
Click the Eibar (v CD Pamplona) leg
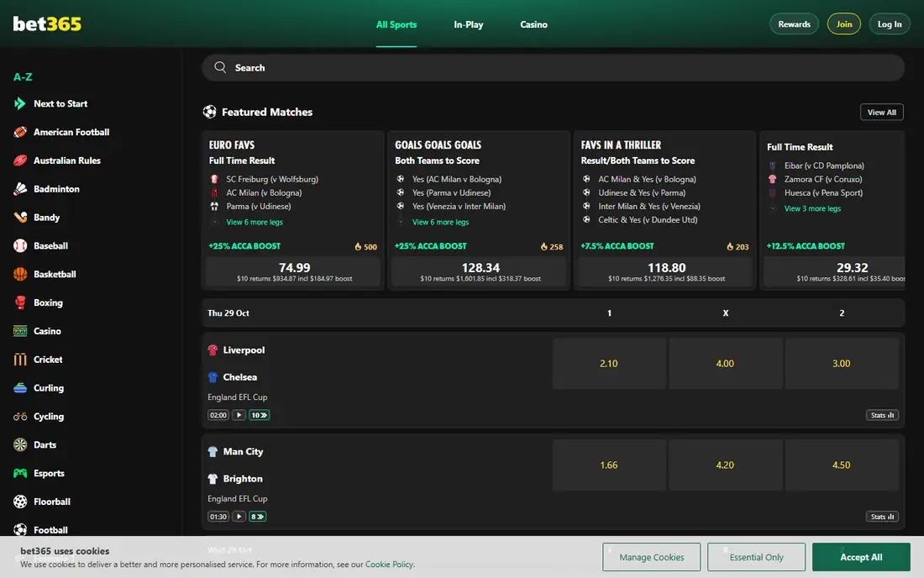[824, 166]
